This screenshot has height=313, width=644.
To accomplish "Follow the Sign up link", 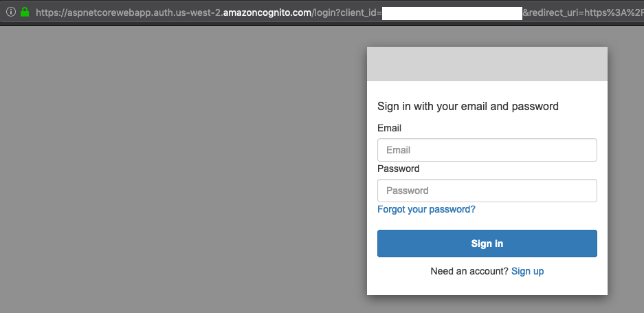I will [x=527, y=271].
